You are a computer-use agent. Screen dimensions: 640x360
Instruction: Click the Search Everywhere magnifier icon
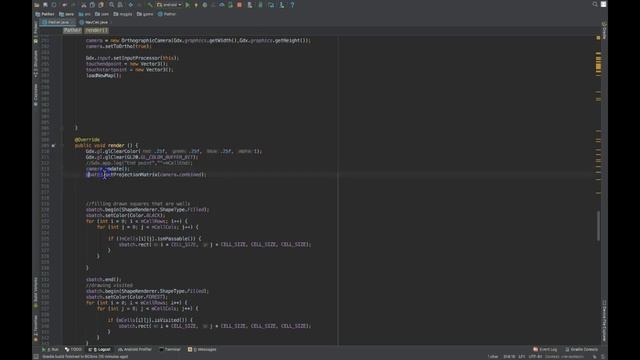tap(595, 4)
